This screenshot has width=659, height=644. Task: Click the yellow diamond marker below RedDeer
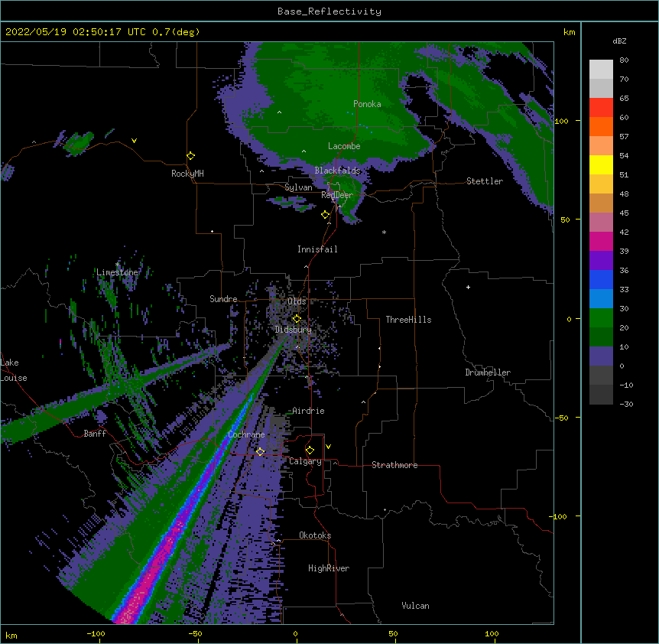[x=325, y=215]
